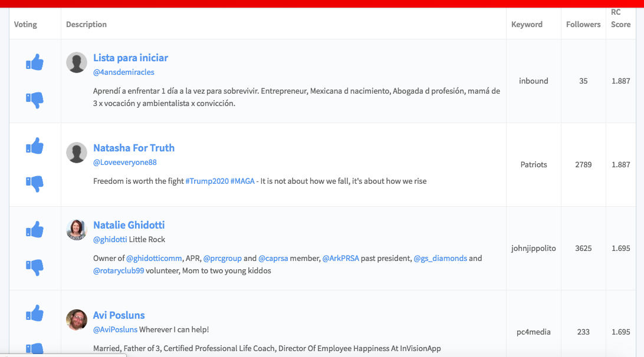This screenshot has height=357, width=644.
Task: Downvote Natasha For Truth
Action: pos(35,184)
